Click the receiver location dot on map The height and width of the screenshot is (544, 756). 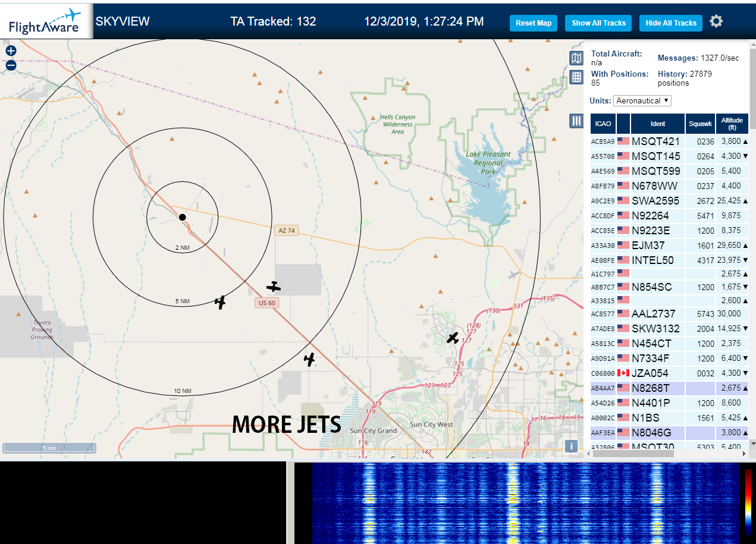coord(183,217)
